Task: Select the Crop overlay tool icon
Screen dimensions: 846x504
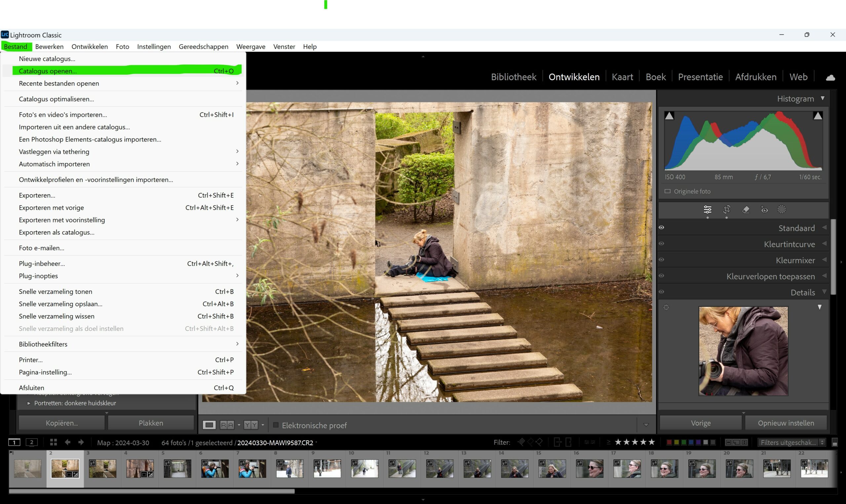Action: point(726,210)
